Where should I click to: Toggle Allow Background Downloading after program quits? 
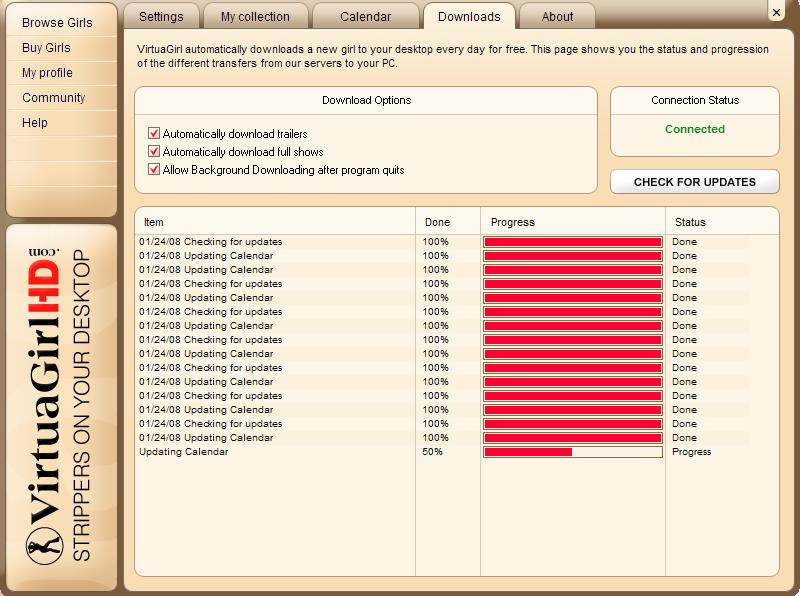click(x=154, y=169)
